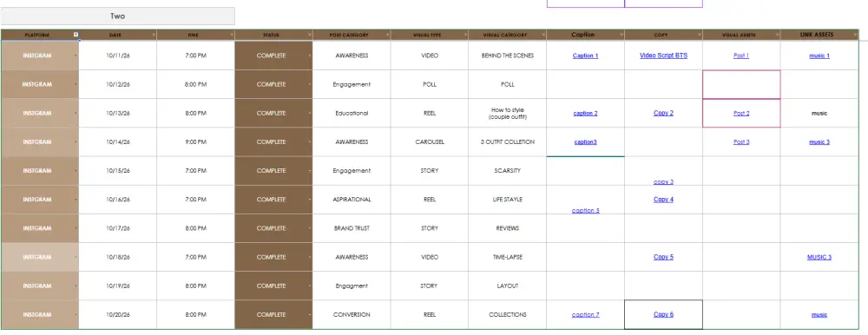Open the VISUAL ASSETS column filter arrow
868x335 pixels.
(x=777, y=35)
